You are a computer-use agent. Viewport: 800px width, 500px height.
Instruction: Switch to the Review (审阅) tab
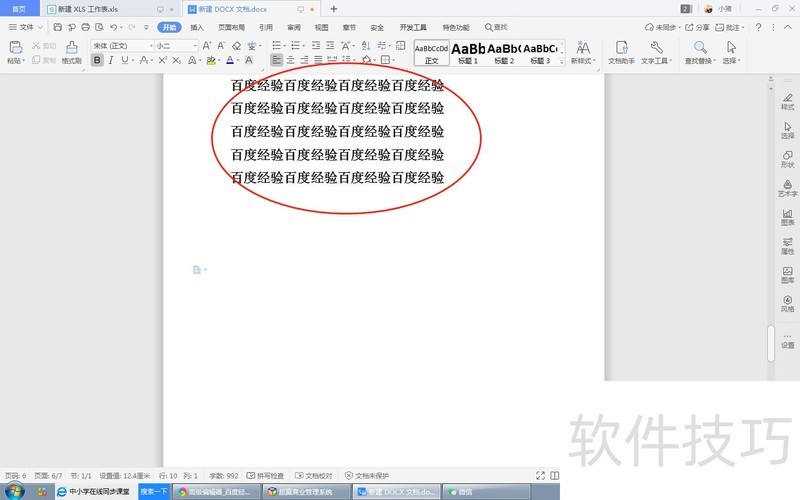[294, 28]
